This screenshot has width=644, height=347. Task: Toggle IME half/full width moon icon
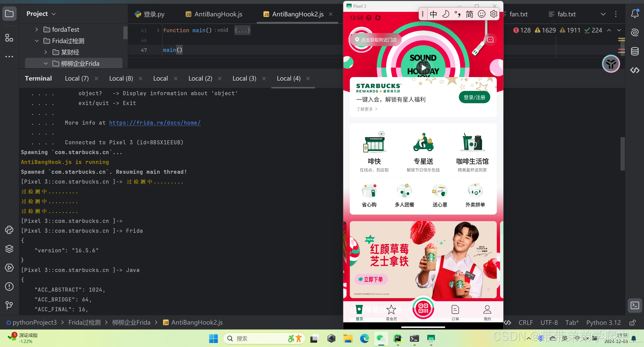[x=445, y=14]
